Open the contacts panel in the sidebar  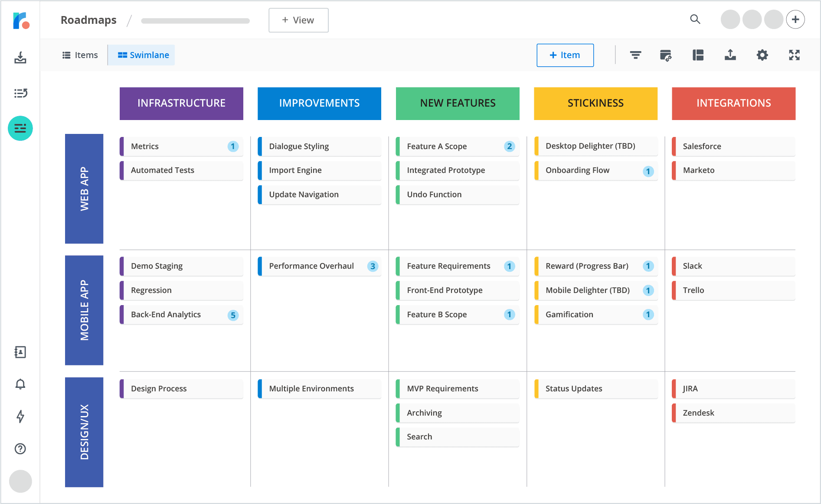20,352
